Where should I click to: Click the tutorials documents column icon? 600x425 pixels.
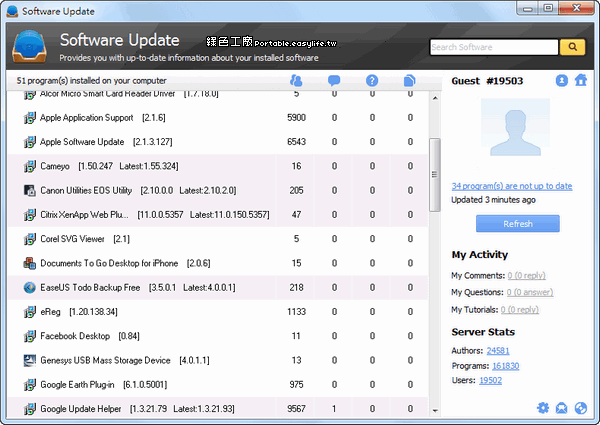point(409,80)
